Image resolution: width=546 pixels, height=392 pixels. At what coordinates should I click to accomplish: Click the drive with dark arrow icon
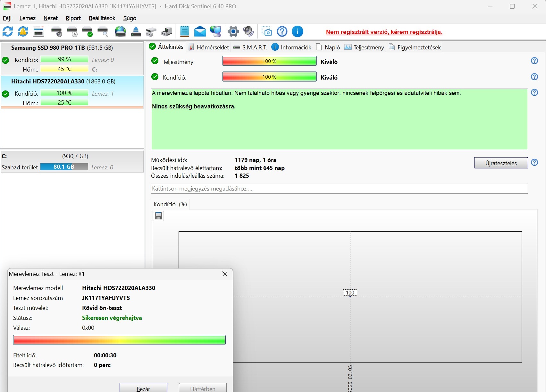click(x=166, y=31)
